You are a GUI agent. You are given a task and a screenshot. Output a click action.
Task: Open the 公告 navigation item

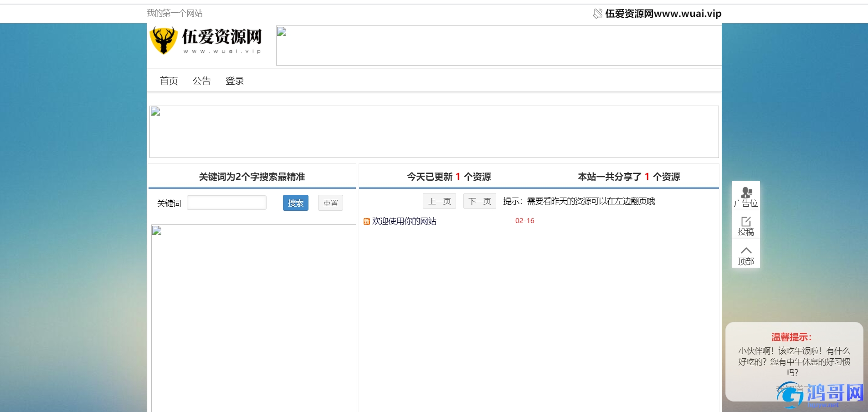pos(201,81)
